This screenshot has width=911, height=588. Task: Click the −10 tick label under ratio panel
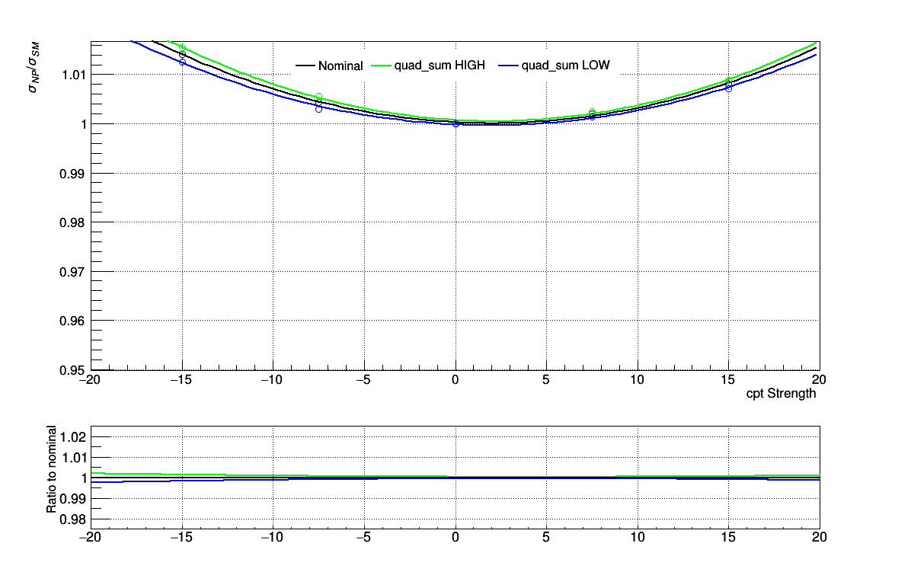(x=271, y=538)
